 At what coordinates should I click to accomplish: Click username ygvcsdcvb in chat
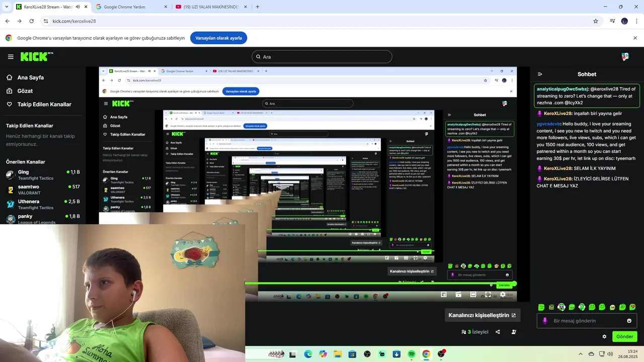(x=548, y=124)
